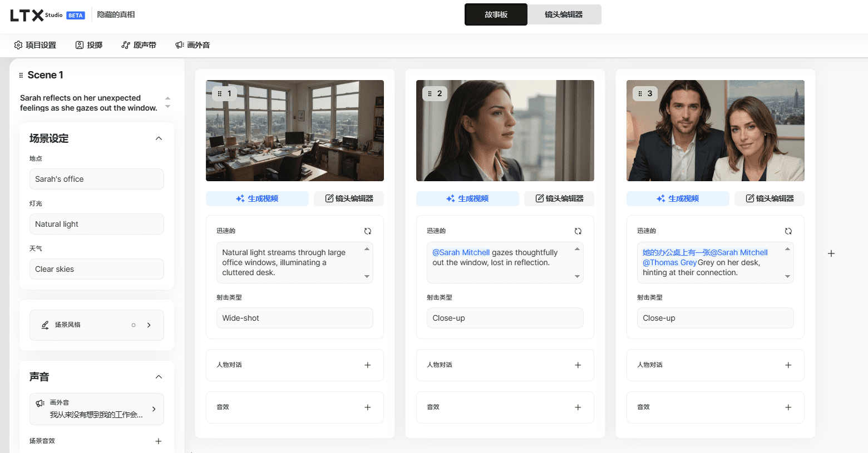The height and width of the screenshot is (453, 868).
Task: Edit the Clear skies weather field
Action: (97, 269)
